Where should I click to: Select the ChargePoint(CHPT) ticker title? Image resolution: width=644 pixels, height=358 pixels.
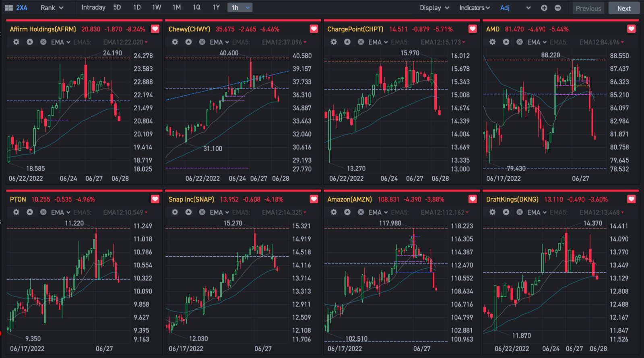(355, 29)
